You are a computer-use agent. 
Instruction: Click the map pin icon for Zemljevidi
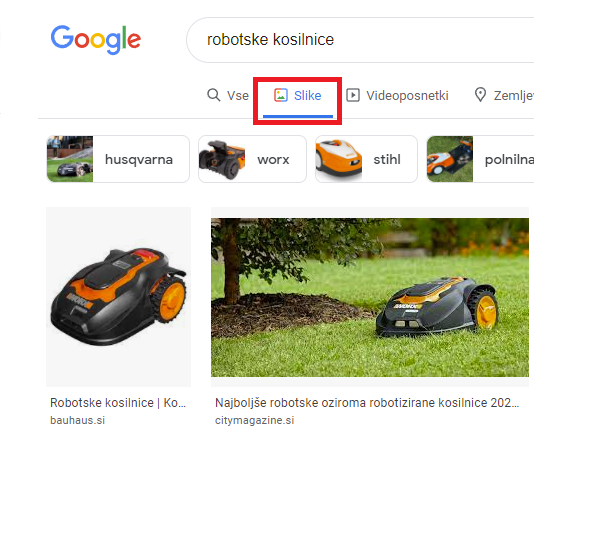[480, 95]
